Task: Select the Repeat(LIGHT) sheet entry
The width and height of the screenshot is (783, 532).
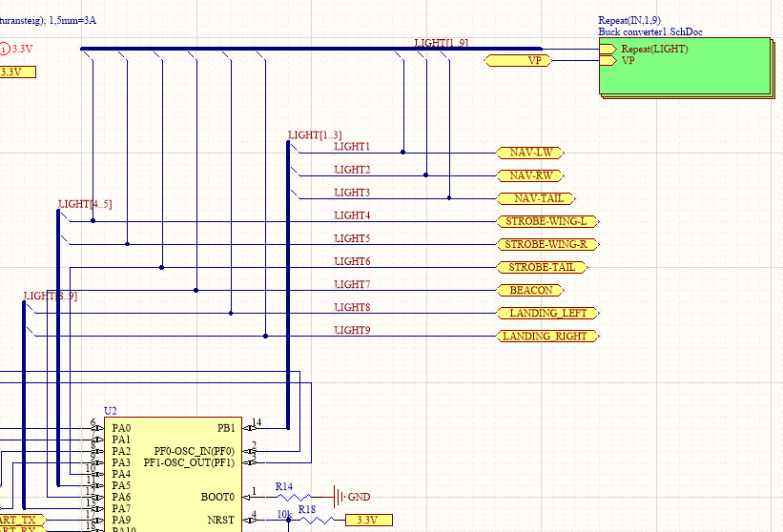Action: [x=644, y=49]
